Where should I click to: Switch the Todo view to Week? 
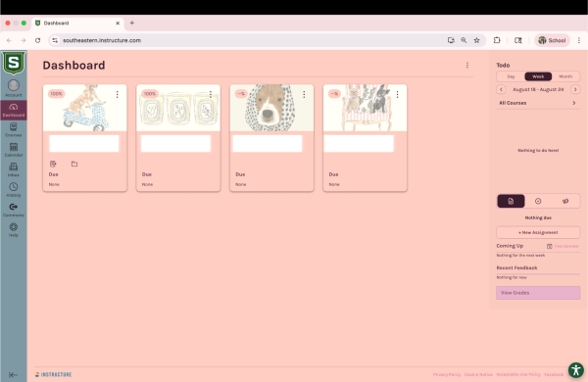(538, 76)
